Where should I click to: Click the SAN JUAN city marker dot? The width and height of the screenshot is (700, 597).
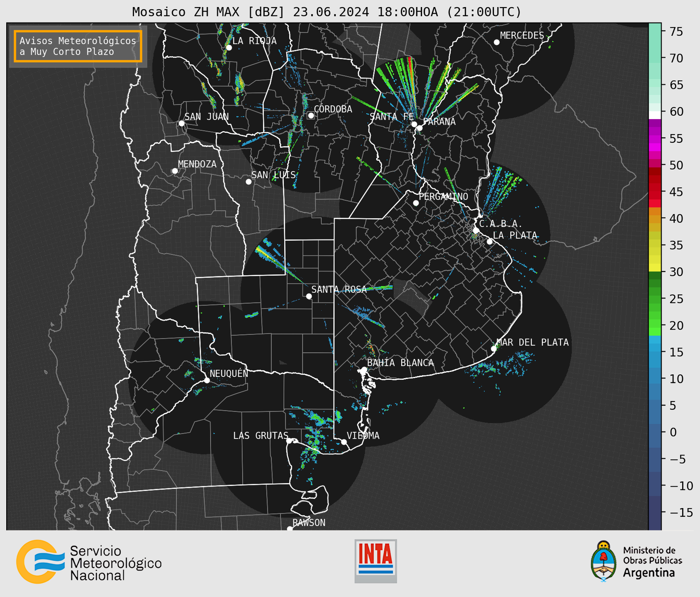coord(182,123)
